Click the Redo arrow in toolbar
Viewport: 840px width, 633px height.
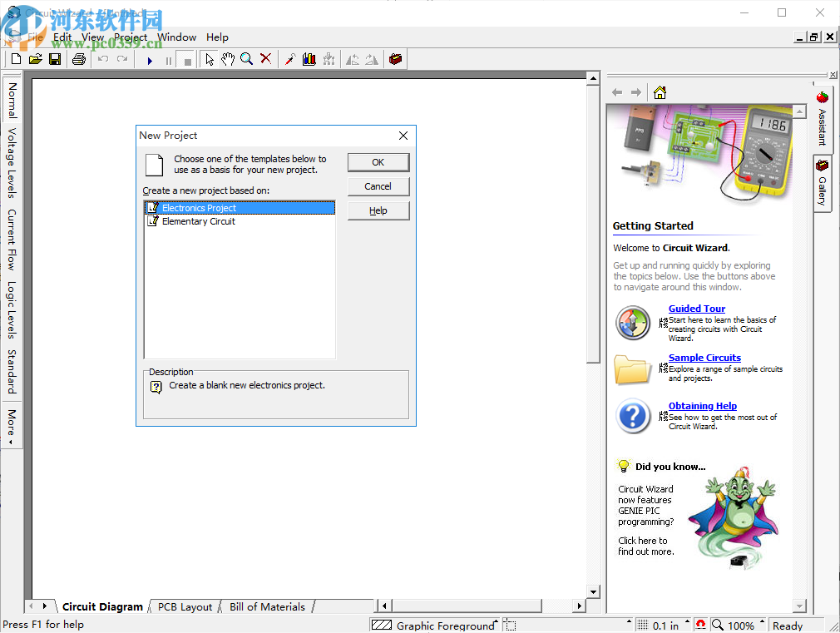(x=122, y=59)
